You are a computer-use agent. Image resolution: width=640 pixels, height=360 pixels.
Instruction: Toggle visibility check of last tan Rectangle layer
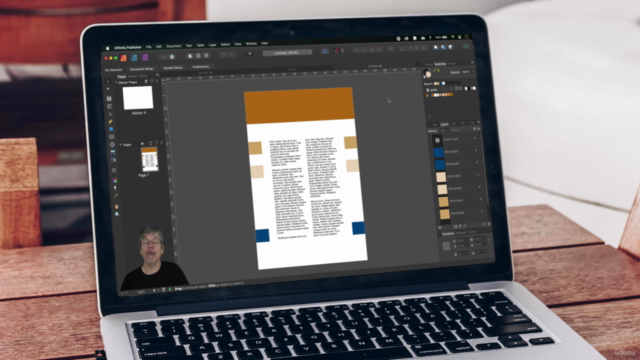482,211
